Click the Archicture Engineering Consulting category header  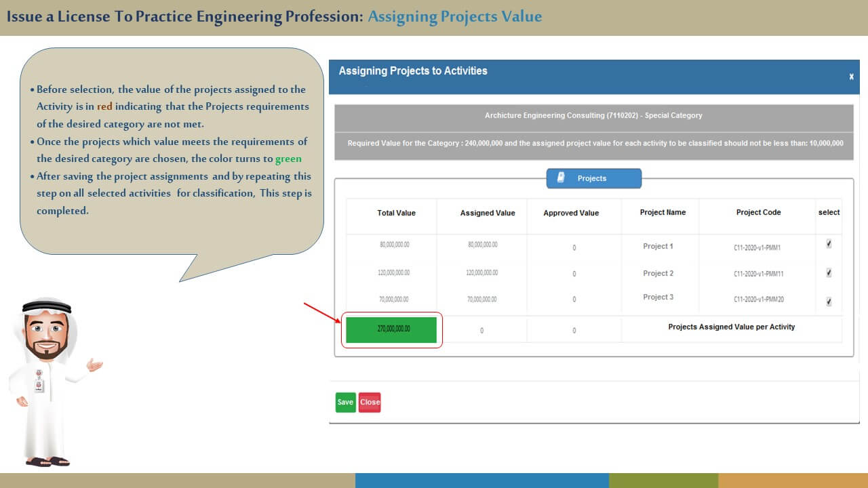pos(593,116)
